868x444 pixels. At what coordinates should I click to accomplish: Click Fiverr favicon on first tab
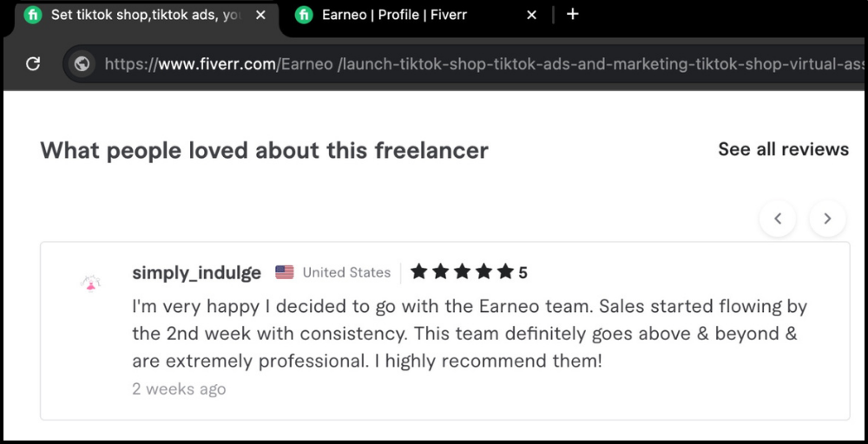(x=33, y=16)
